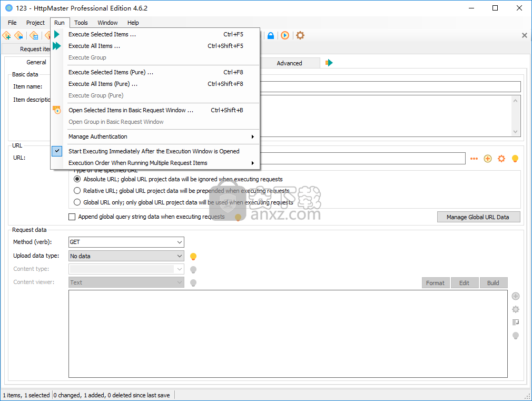Select Absolute URL radio option
Screen dimensions: 532x401
click(77, 179)
